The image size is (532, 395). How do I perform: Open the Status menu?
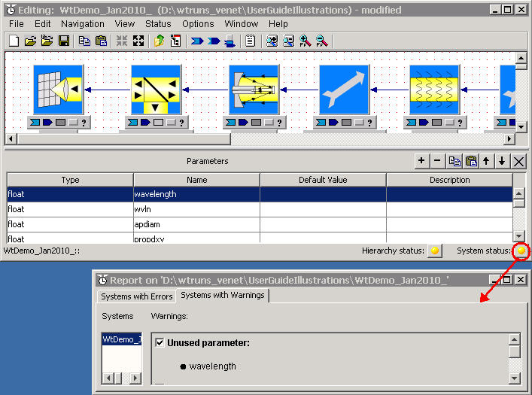(x=158, y=24)
